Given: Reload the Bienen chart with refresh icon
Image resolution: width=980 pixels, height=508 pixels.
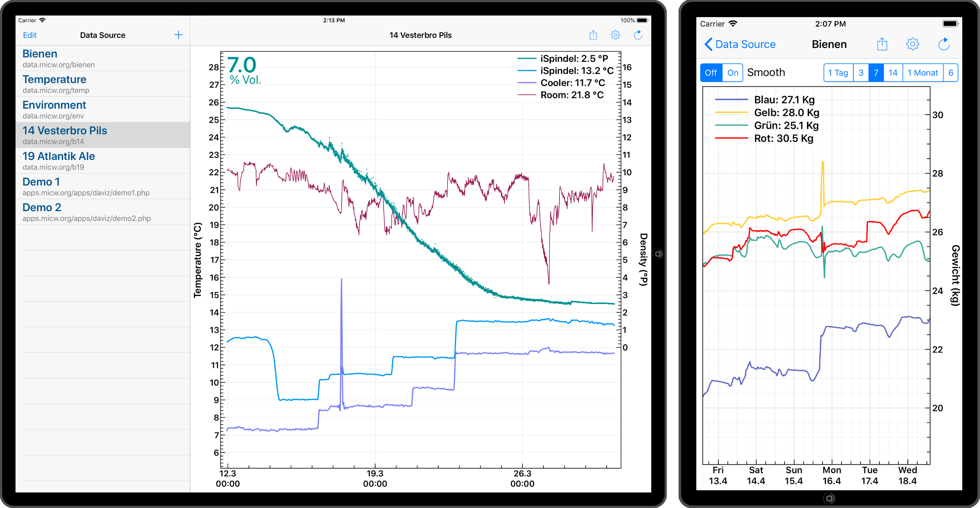Looking at the screenshot, I should 944,44.
